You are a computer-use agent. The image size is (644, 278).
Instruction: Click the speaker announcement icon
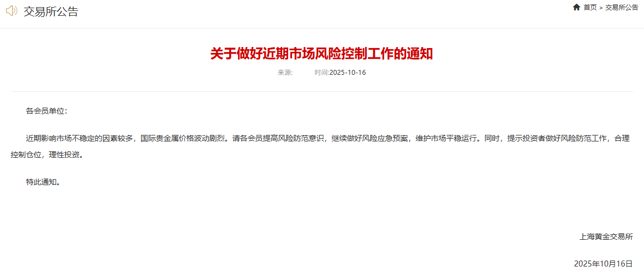coord(11,11)
